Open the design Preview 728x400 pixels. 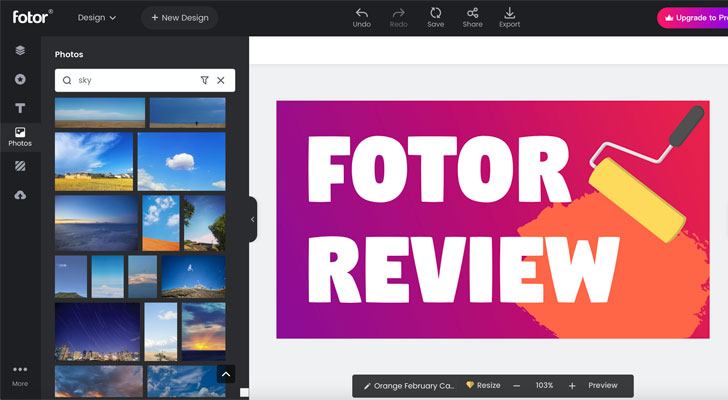603,386
